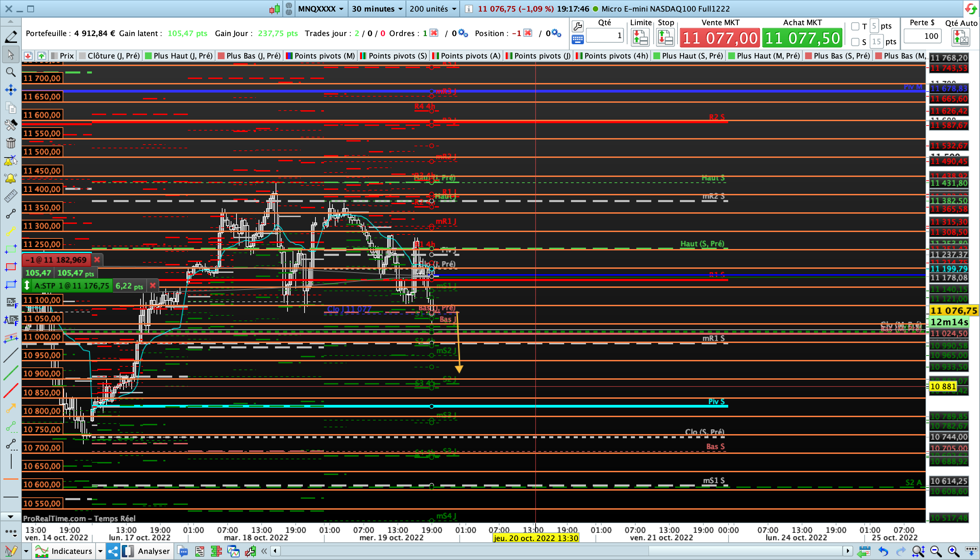980x560 pixels.
Task: Open the 30 minutes timeframe dropdown
Action: pos(377,9)
